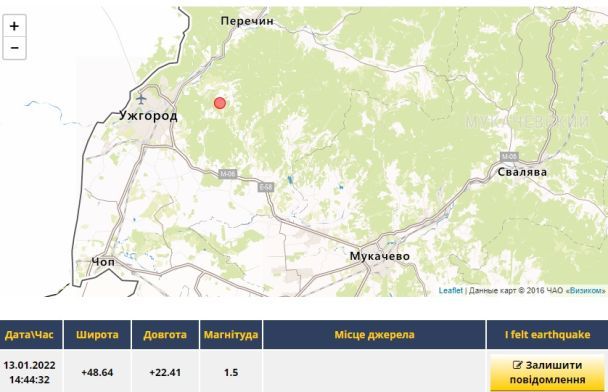608x392 pixels.
Task: Click the airport icon near Ужгород
Action: [x=141, y=99]
